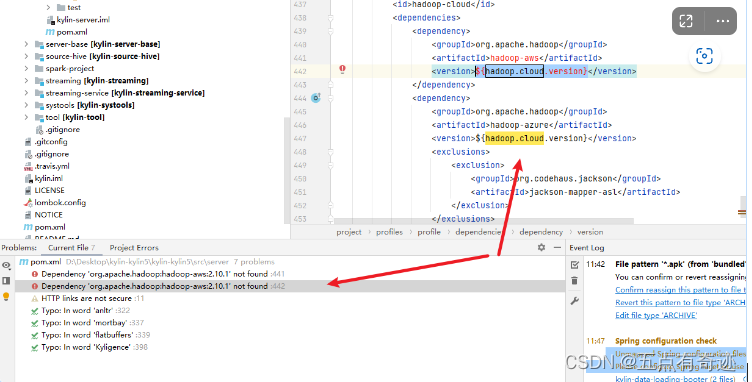Click 'profile' breadcrumb
752x382 pixels.
[429, 232]
